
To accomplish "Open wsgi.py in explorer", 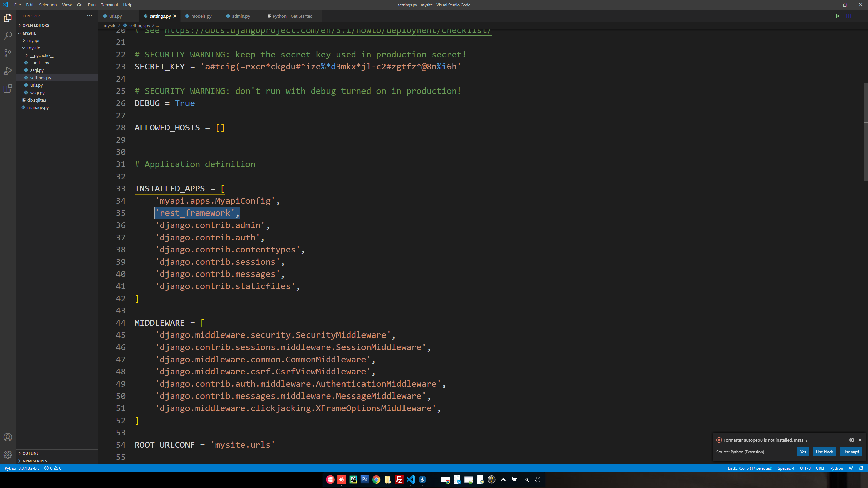I will pos(57,93).
